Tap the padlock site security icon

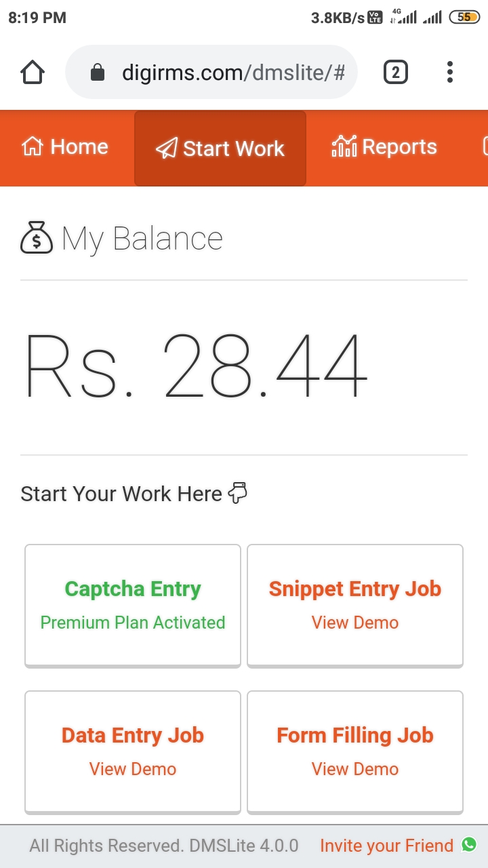(x=98, y=72)
